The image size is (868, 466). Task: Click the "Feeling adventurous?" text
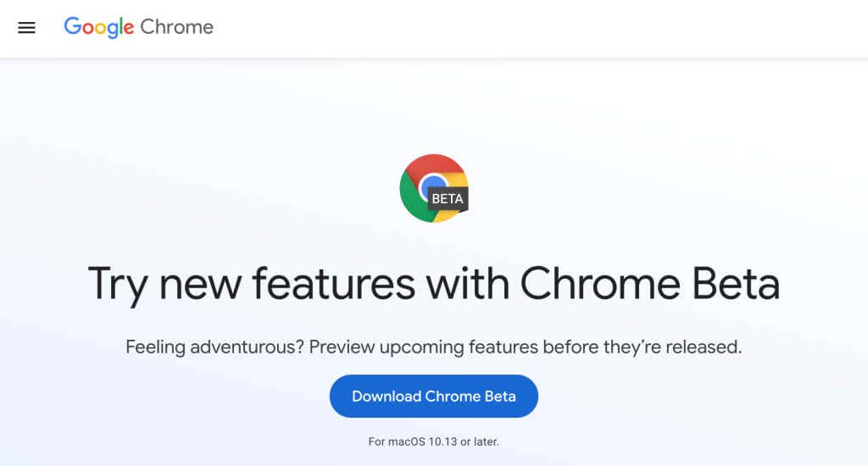pos(214,347)
